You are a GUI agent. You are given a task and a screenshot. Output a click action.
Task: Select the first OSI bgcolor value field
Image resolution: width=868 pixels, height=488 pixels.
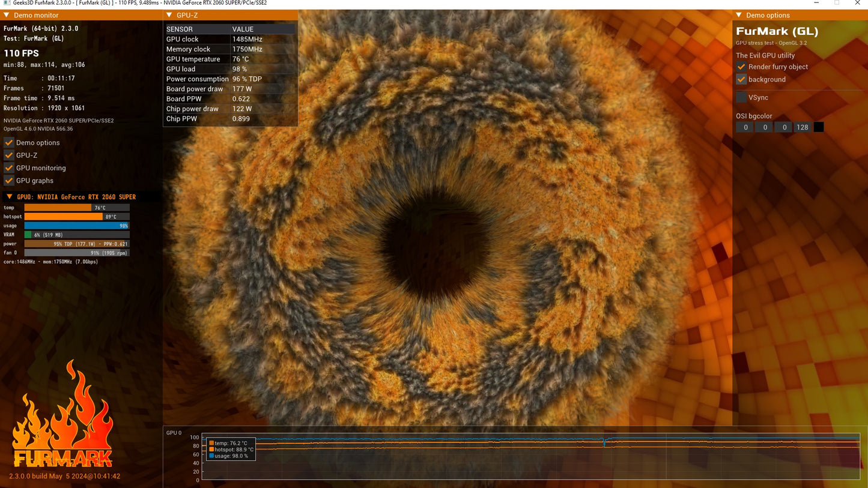745,127
